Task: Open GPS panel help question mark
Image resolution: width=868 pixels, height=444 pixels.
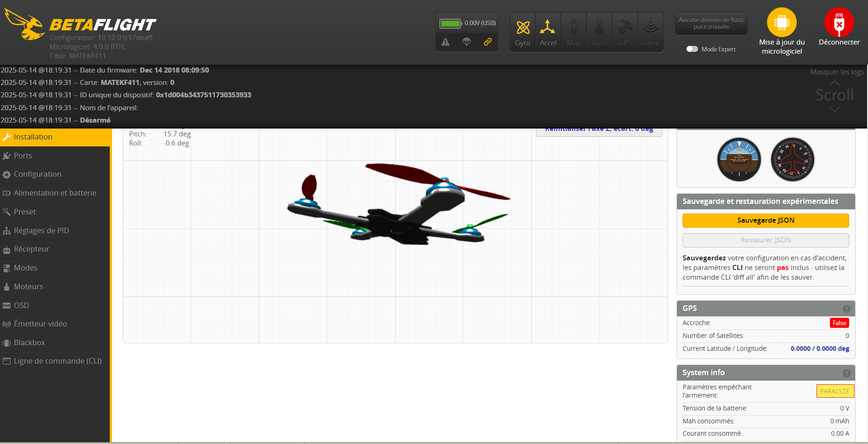Action: click(846, 309)
